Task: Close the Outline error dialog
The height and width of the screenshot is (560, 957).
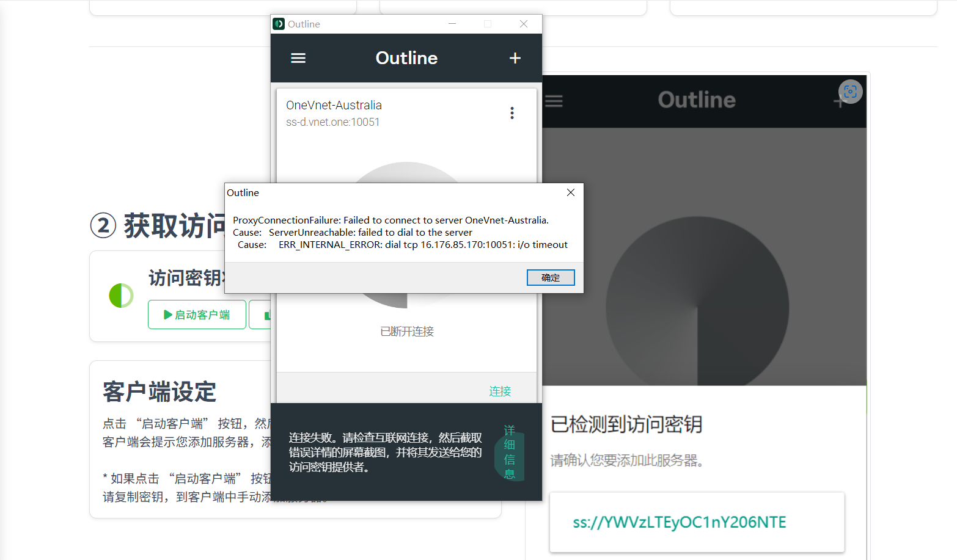Action: [571, 192]
